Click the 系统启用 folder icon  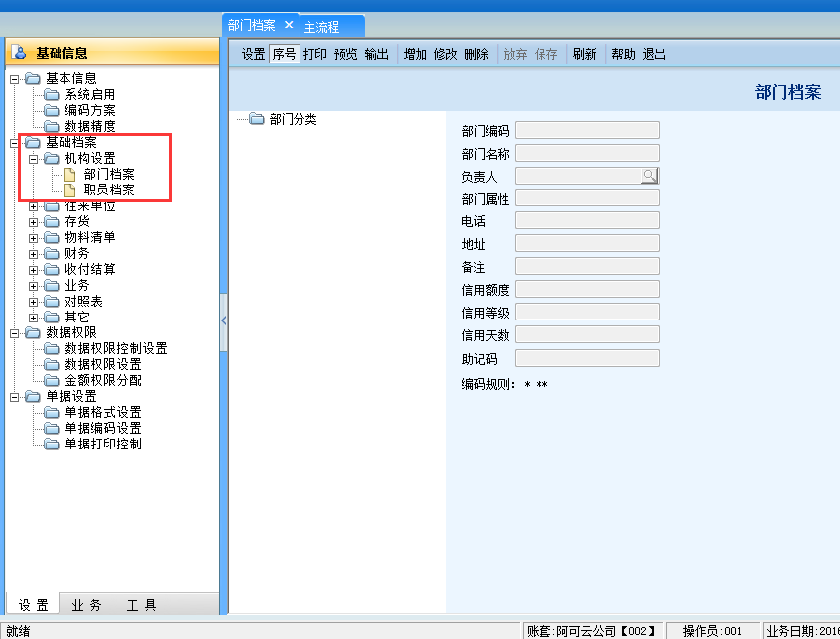tap(52, 95)
